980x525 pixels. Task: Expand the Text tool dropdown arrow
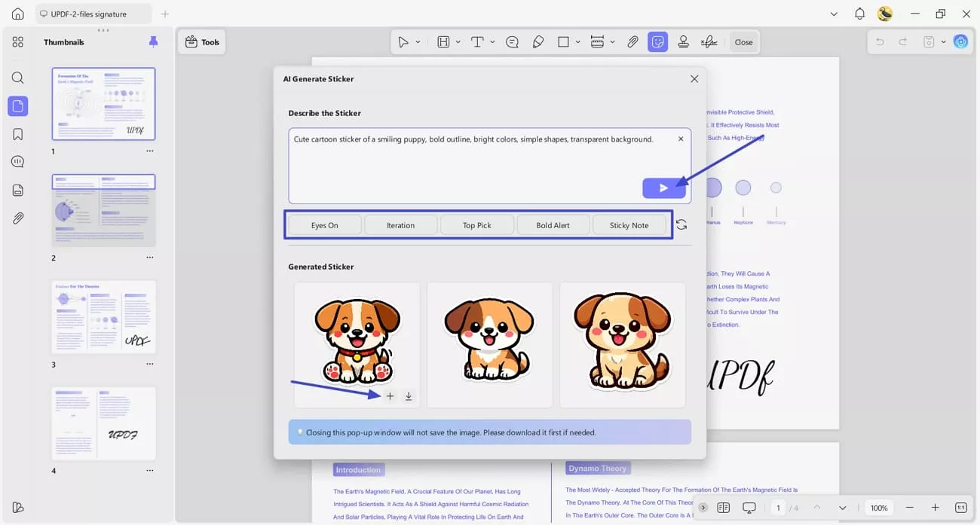pos(492,42)
